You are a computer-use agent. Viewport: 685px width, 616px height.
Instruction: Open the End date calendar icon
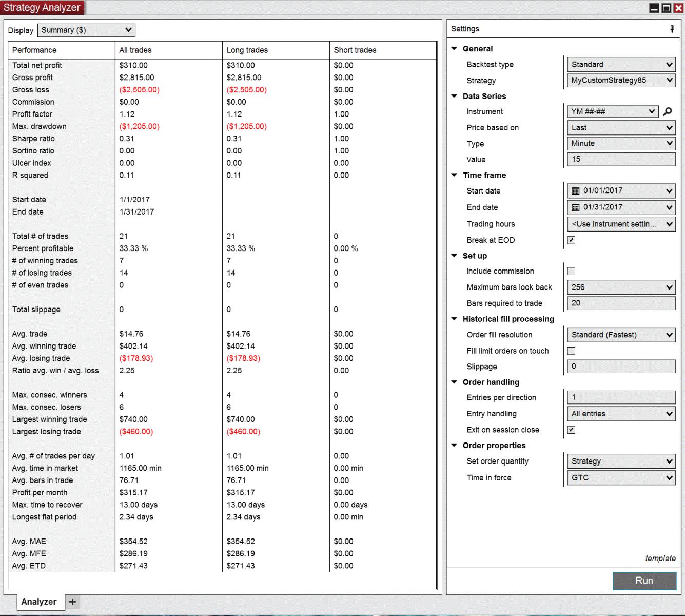pos(575,207)
